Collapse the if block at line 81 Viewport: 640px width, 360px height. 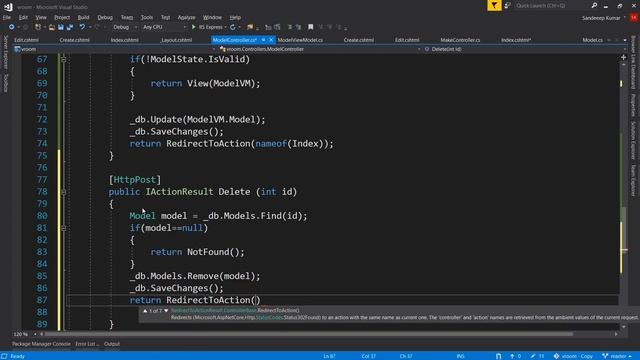(x=64, y=228)
